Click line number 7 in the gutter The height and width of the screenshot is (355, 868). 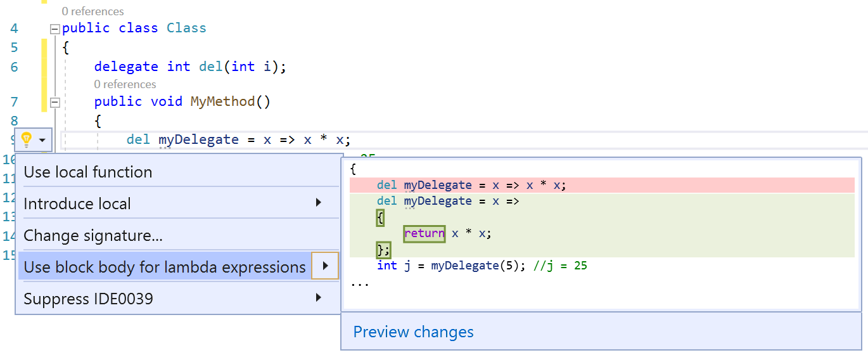click(14, 102)
